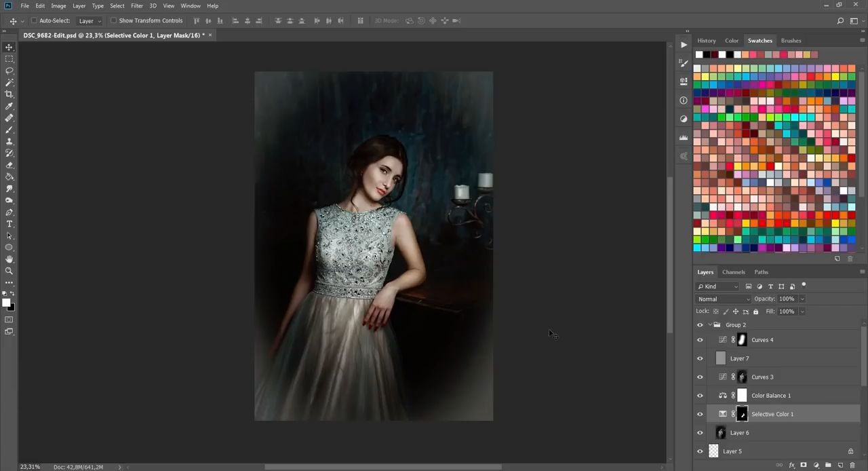The image size is (868, 471).
Task: Pick the white swatch in Swatches
Action: pos(699,55)
